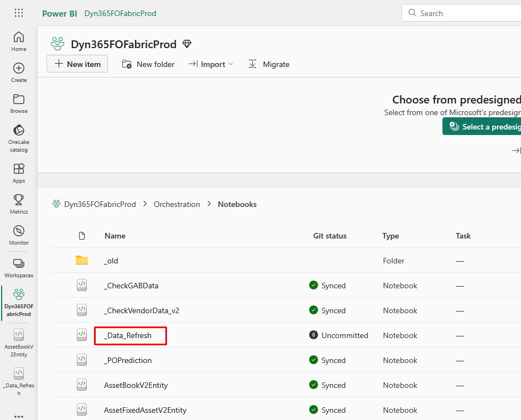Open pinned _Data_Refresh notebook in the sidebar
The height and width of the screenshot is (420, 521).
click(x=19, y=382)
